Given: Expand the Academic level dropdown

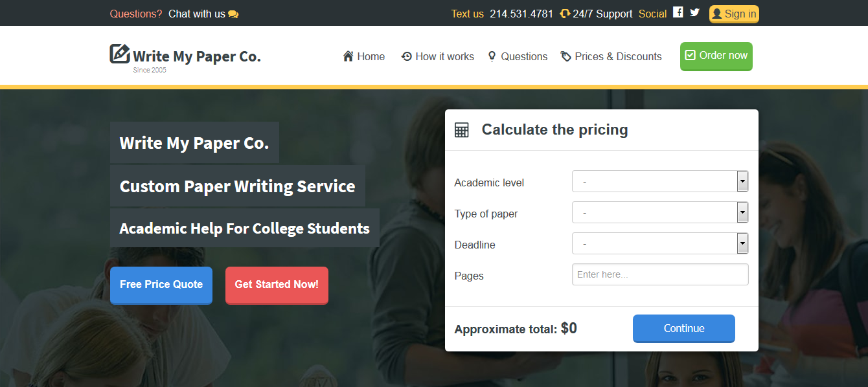Looking at the screenshot, I should (x=660, y=182).
